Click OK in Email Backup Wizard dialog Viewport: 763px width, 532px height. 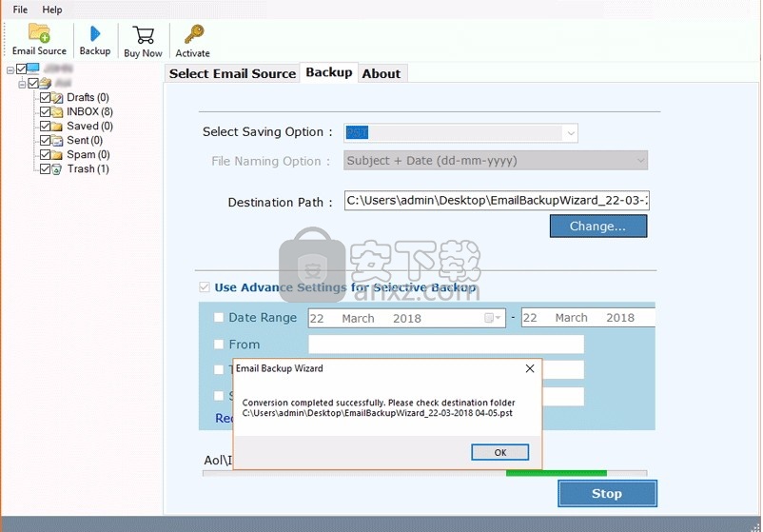pyautogui.click(x=499, y=452)
